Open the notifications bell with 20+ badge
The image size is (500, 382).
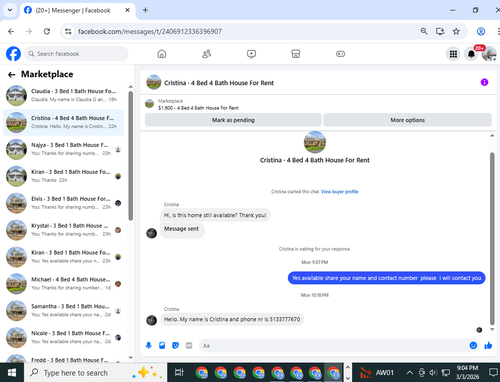tap(471, 54)
